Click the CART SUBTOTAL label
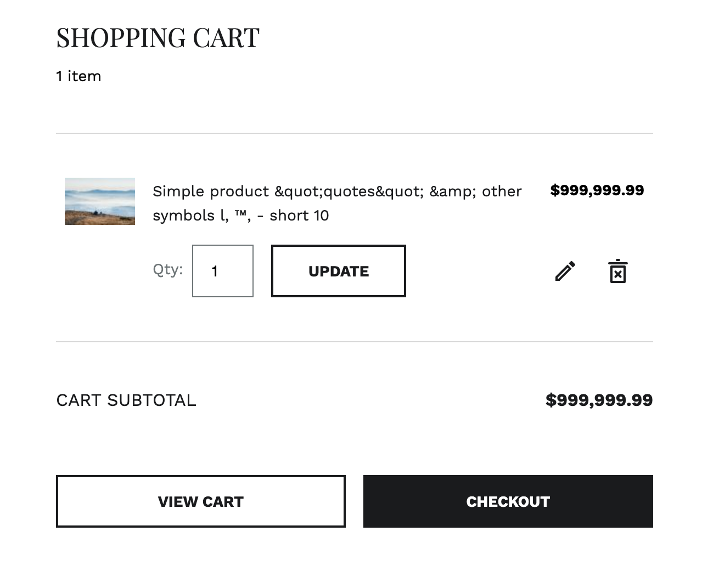 pyautogui.click(x=126, y=400)
